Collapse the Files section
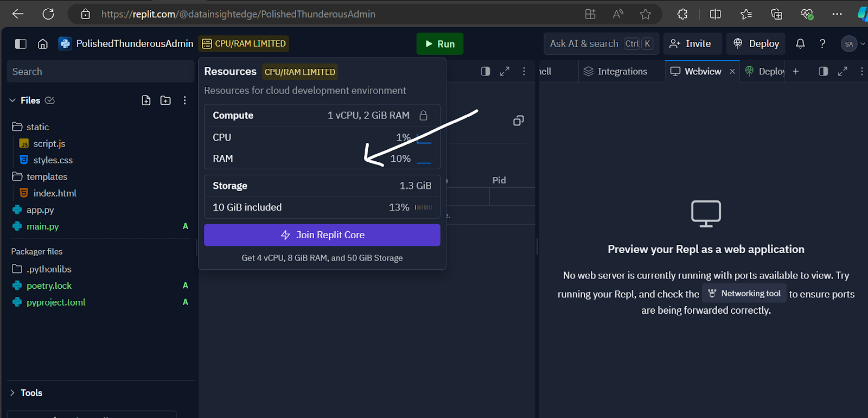 pyautogui.click(x=12, y=100)
